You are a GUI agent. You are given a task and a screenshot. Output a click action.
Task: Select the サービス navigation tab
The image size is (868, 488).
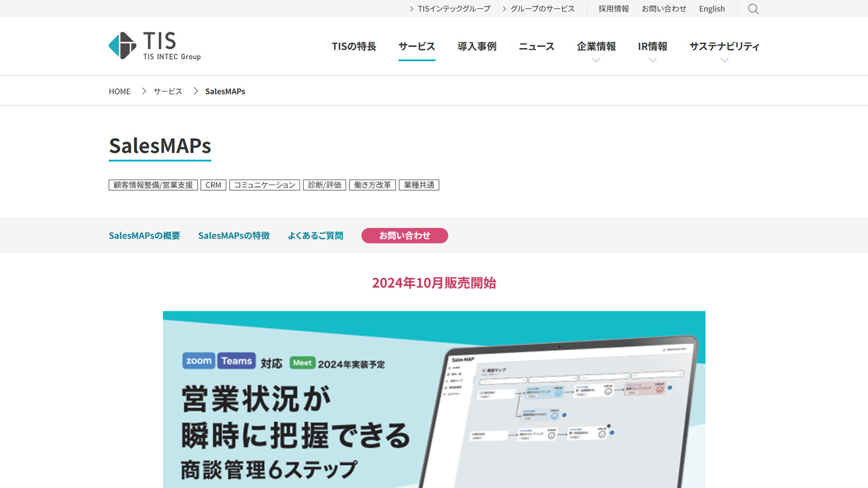[x=417, y=46]
